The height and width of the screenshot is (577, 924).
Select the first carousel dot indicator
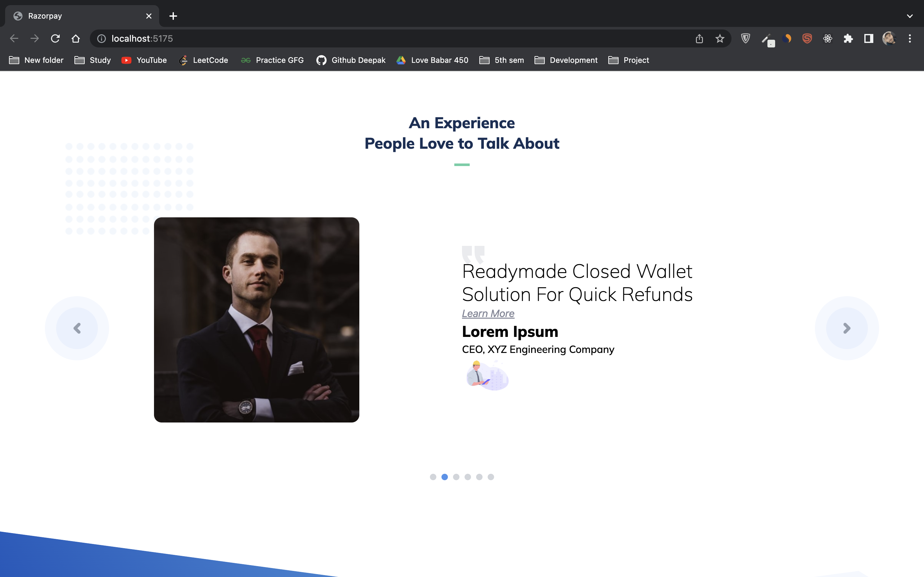pos(433,477)
